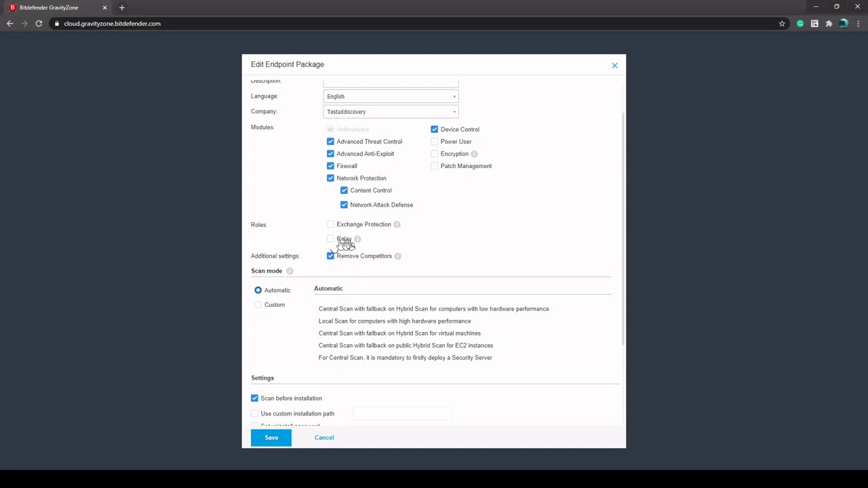This screenshot has width=868, height=488.
Task: Click the 'Settings' section heading
Action: point(262,378)
